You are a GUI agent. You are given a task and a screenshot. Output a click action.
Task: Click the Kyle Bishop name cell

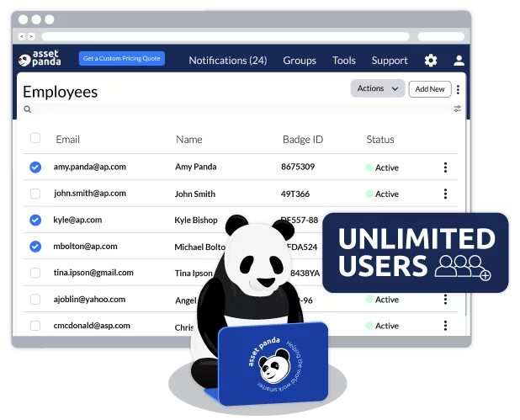click(x=196, y=220)
